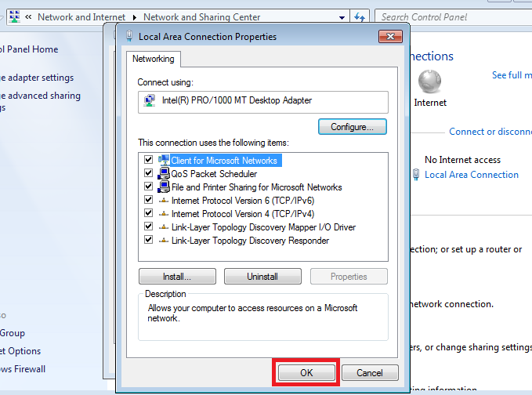Click the File and Printer Sharing icon
The height and width of the screenshot is (395, 532).
click(164, 187)
